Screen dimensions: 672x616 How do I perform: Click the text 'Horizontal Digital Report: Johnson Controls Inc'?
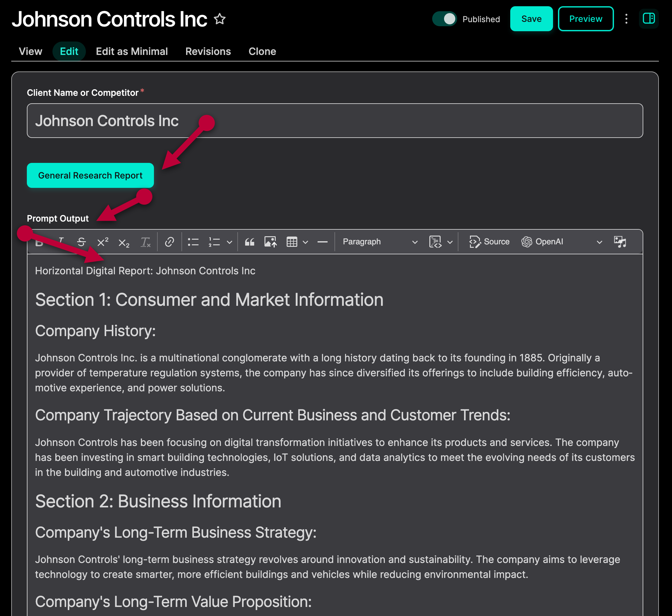pyautogui.click(x=145, y=271)
